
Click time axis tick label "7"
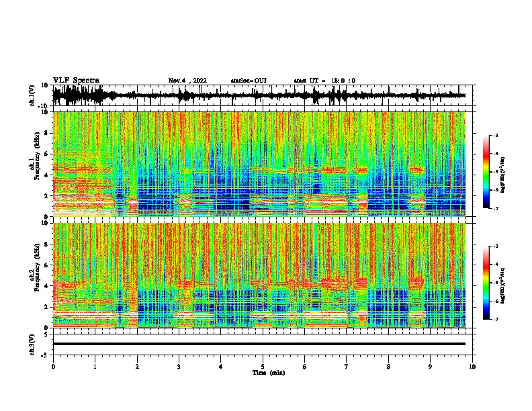[347, 367]
